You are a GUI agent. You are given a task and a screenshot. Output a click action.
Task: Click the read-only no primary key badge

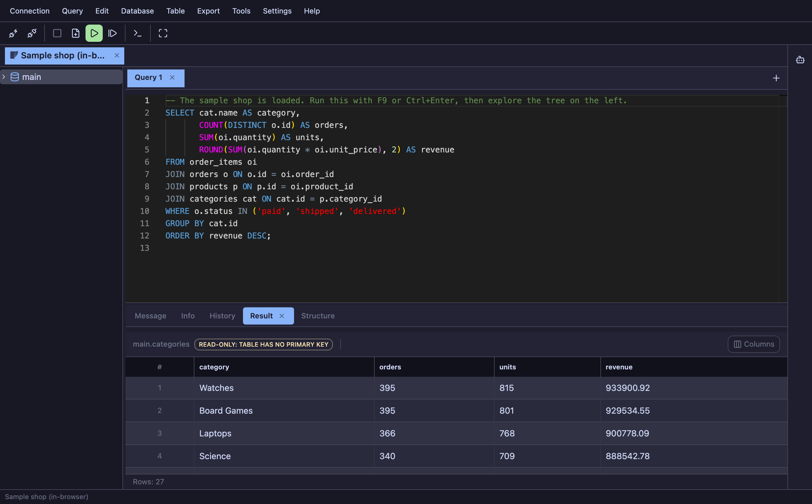pos(264,344)
